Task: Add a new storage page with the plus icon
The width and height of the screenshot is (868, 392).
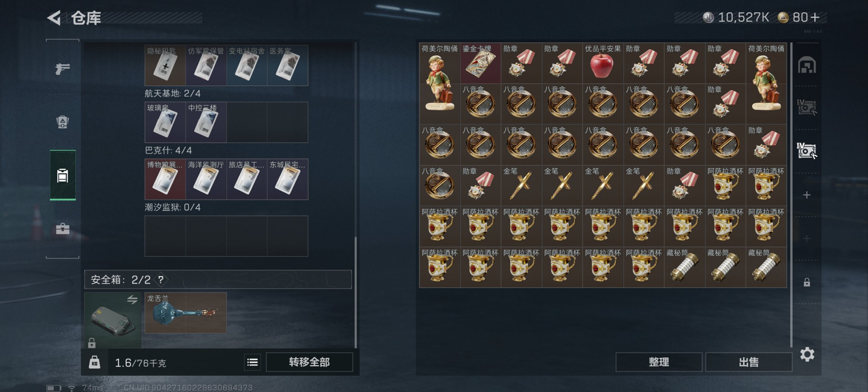Action: coord(807,195)
